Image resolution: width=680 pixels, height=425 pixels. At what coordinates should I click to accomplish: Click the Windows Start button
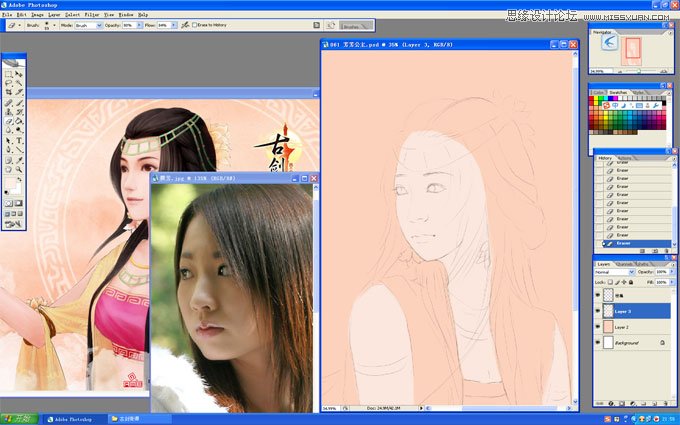click(19, 419)
